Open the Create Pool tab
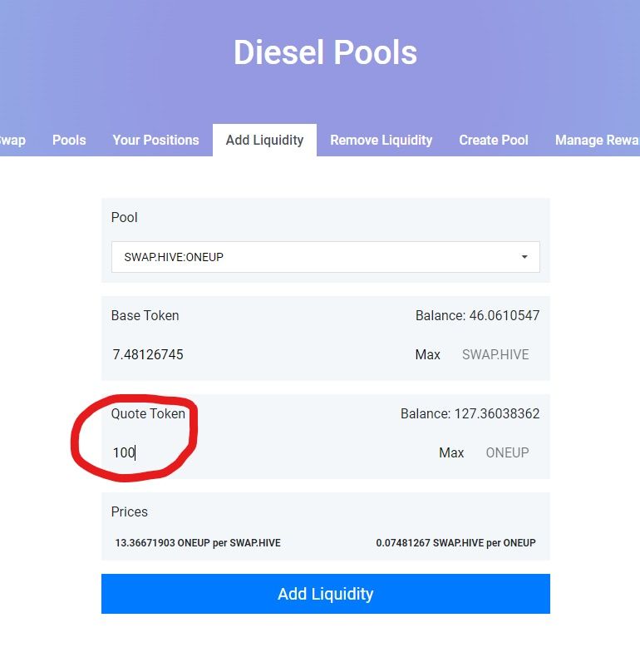The height and width of the screenshot is (672, 640). (x=494, y=141)
